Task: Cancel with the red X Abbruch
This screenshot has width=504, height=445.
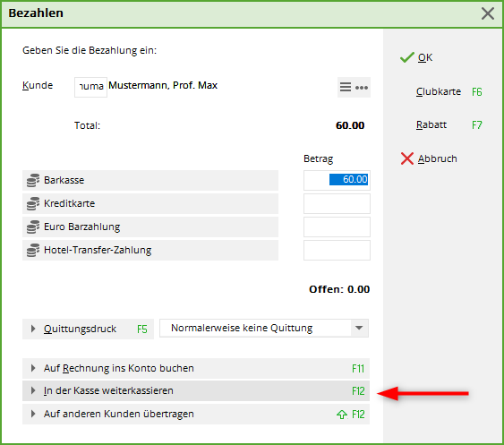Action: (x=429, y=158)
